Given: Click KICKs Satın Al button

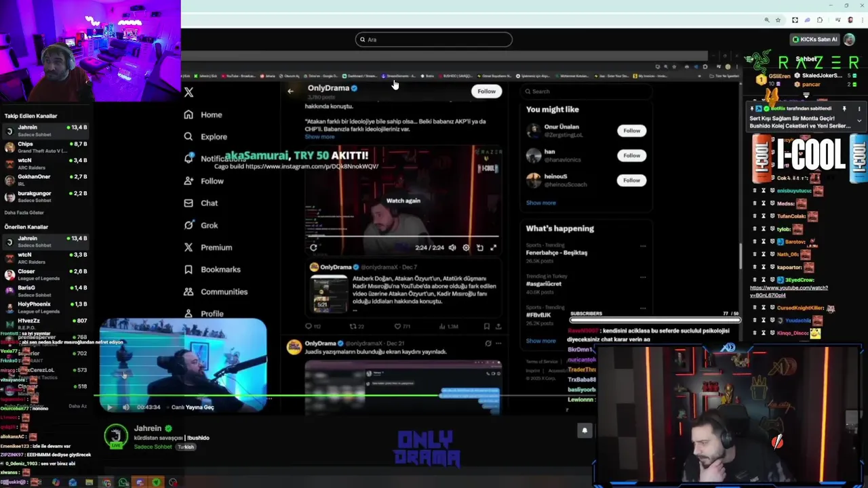Looking at the screenshot, I should (814, 39).
